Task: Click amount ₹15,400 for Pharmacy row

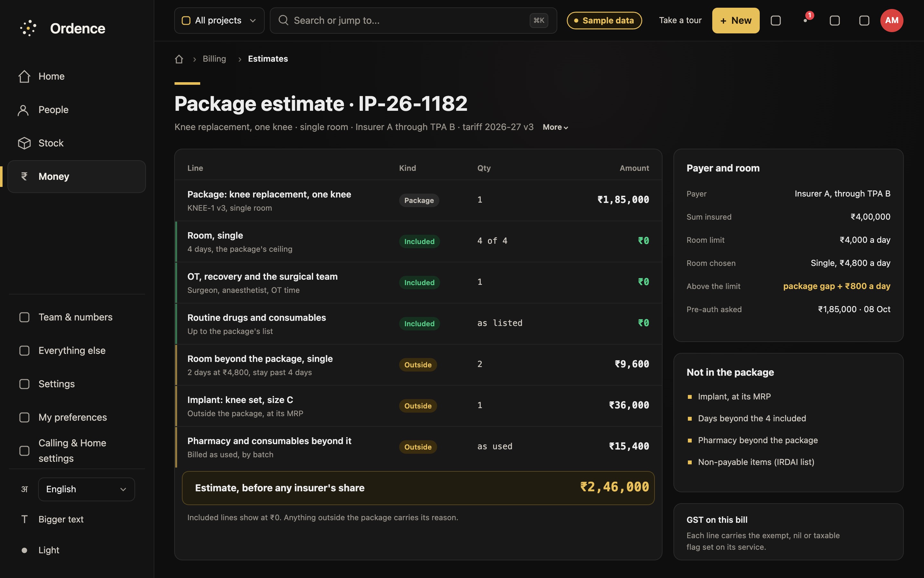Action: pyautogui.click(x=629, y=446)
